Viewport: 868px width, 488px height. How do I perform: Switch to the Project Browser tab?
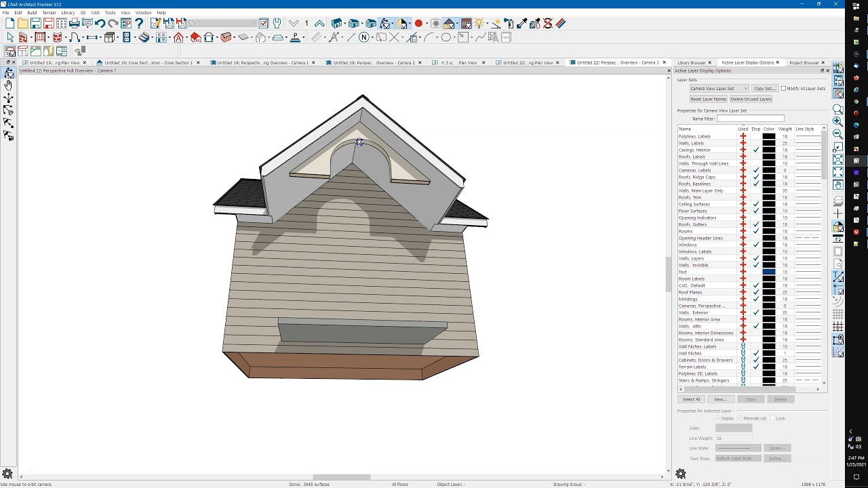804,62
